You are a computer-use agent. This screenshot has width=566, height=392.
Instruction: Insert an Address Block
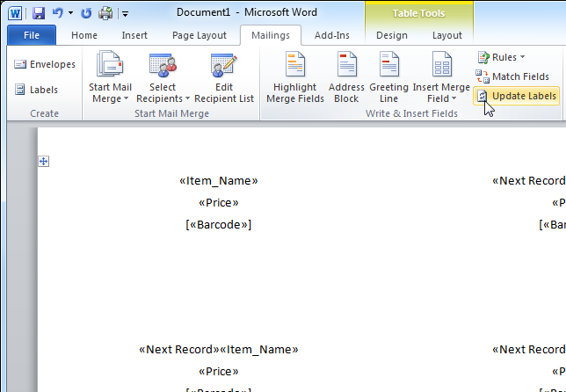pos(346,76)
